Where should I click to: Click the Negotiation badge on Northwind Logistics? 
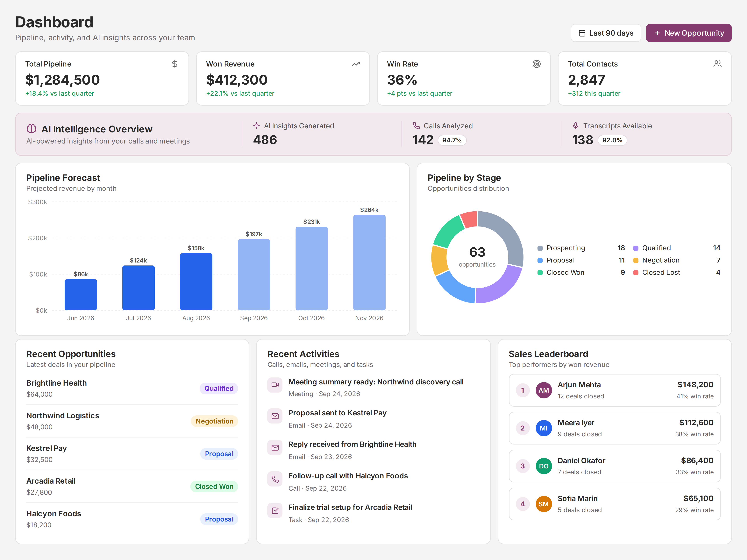214,421
